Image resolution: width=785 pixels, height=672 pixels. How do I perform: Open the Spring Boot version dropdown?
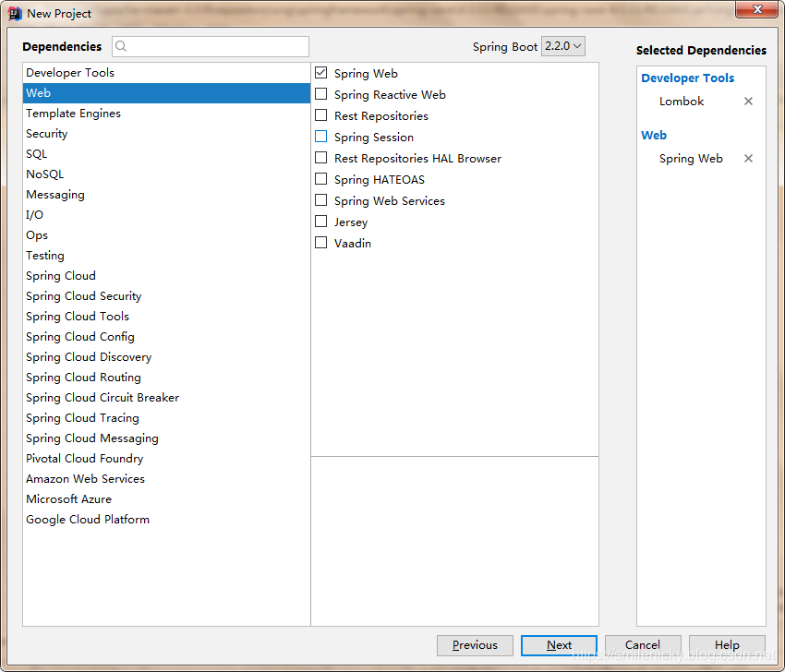562,46
